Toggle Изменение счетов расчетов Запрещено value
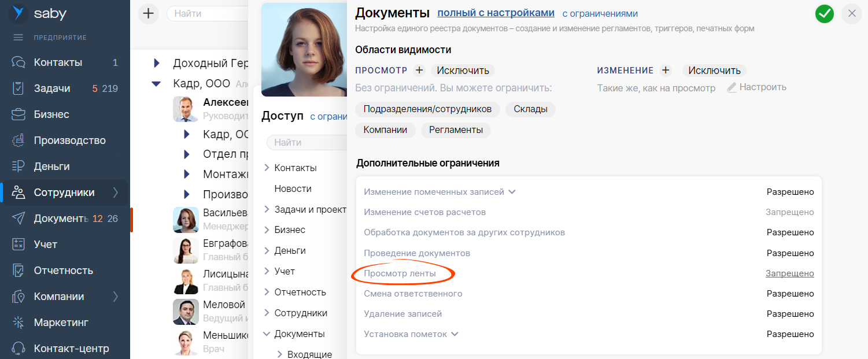The width and height of the screenshot is (868, 359). coord(789,212)
